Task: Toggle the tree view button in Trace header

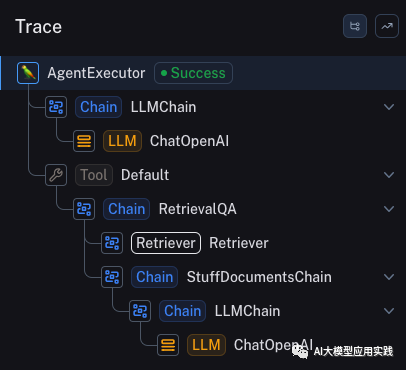Action: pyautogui.click(x=355, y=26)
